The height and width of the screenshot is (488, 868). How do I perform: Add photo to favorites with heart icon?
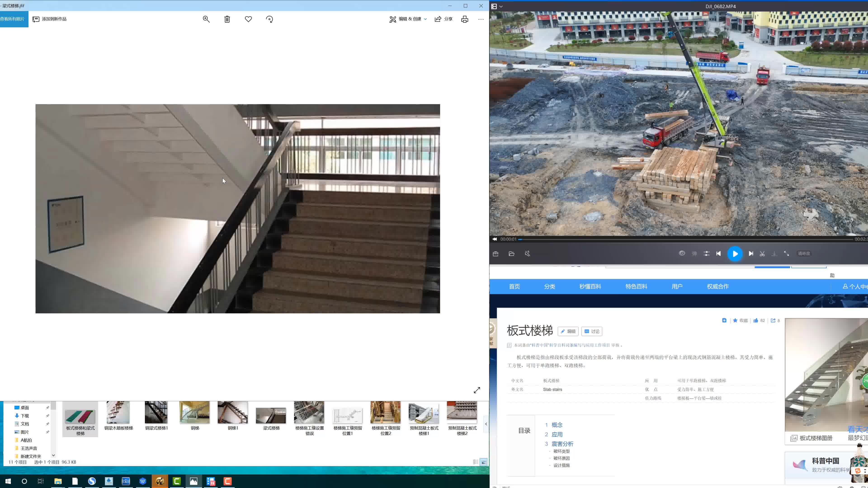coord(248,19)
